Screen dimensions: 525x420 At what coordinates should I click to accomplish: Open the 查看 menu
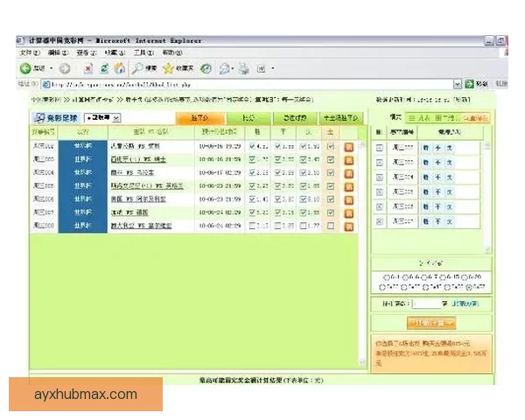pyautogui.click(x=87, y=52)
